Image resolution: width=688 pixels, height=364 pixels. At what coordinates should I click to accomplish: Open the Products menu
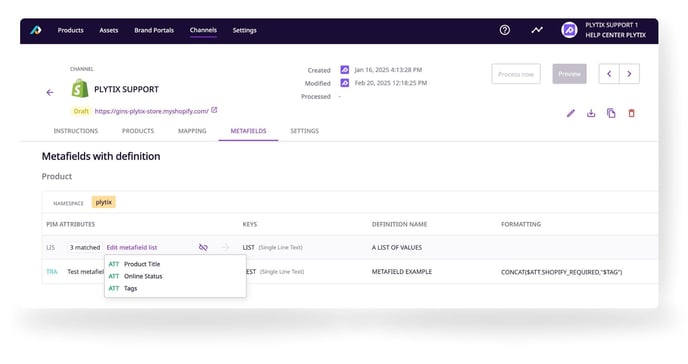[x=71, y=30]
